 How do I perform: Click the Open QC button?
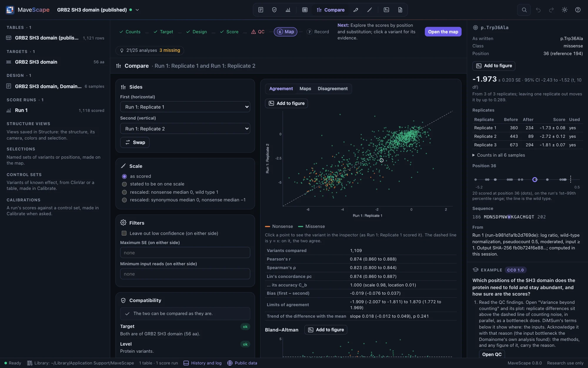[x=492, y=354]
